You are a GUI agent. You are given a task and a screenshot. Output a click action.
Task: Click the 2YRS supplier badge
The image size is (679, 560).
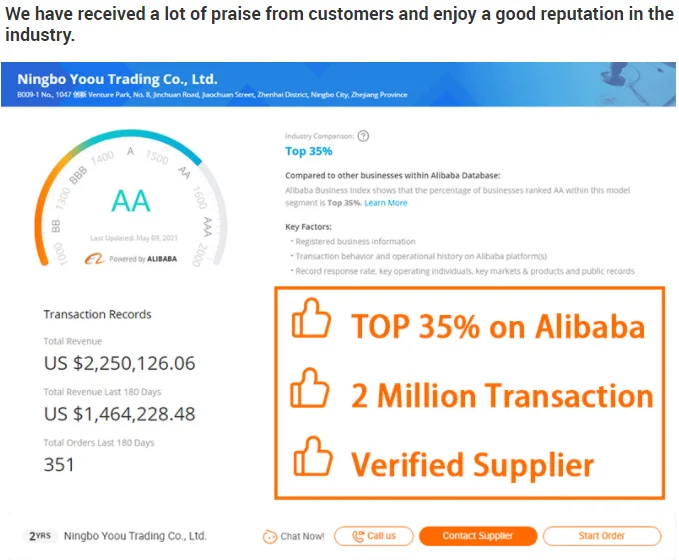[x=39, y=536]
